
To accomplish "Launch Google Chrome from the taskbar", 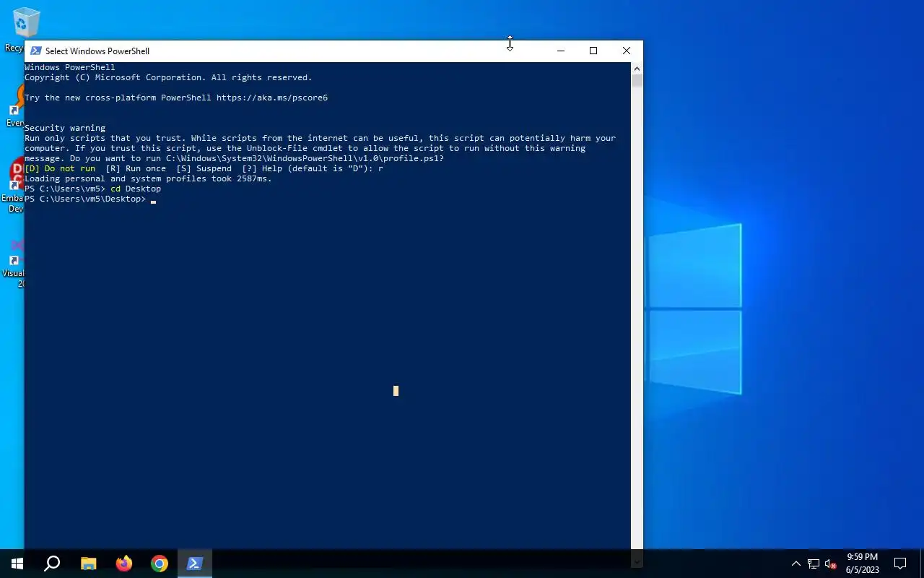I will pos(160,564).
